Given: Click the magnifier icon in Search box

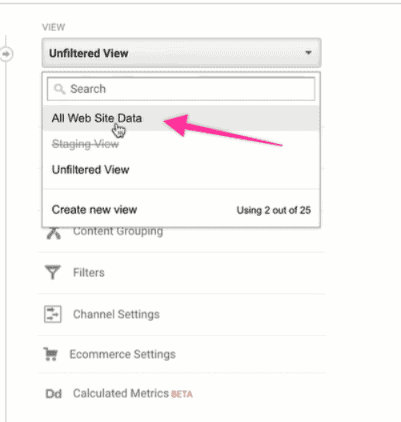Looking at the screenshot, I should tap(60, 89).
